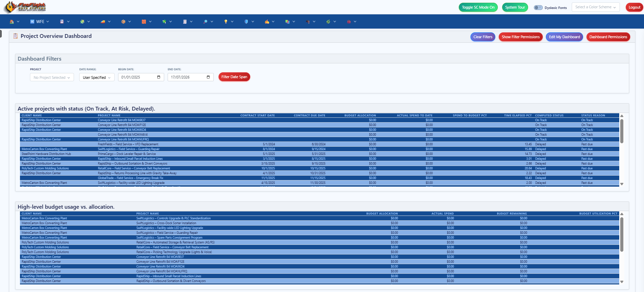Screen dimensions: 644x292
Task: Click the clipboard icon beside Project Overview Dashboard
Action: (x=15, y=36)
